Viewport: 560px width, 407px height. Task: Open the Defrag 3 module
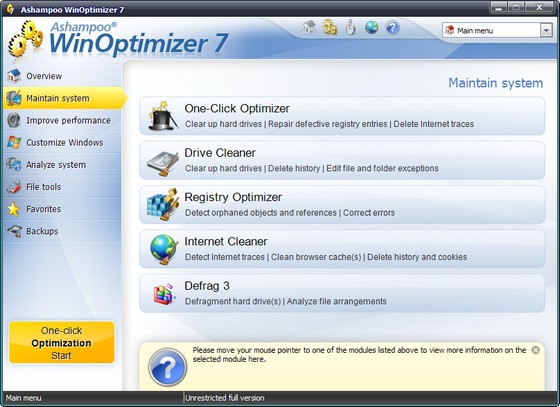pyautogui.click(x=342, y=293)
